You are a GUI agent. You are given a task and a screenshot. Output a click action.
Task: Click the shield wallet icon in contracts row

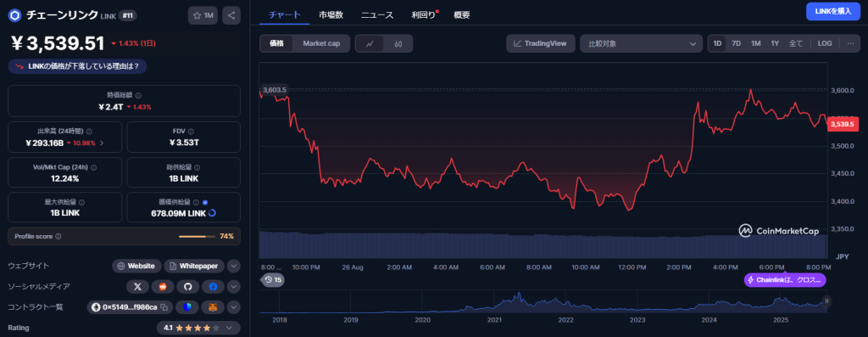[x=187, y=307]
